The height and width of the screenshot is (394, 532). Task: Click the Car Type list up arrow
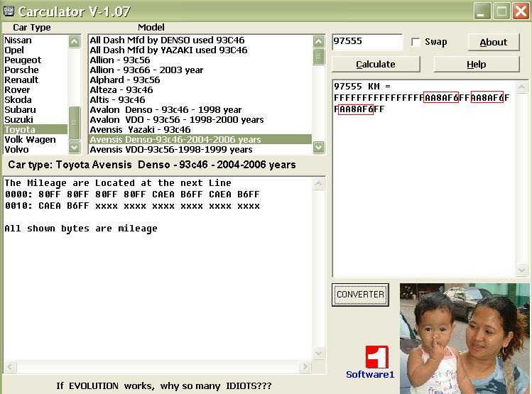[x=75, y=42]
